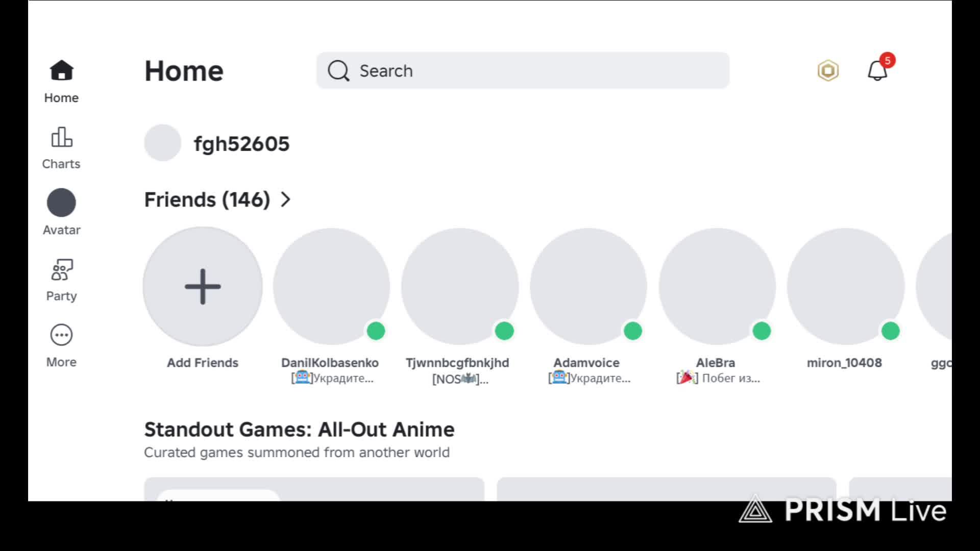Open AleBra's friend avatar
The width and height of the screenshot is (980, 551).
(717, 286)
